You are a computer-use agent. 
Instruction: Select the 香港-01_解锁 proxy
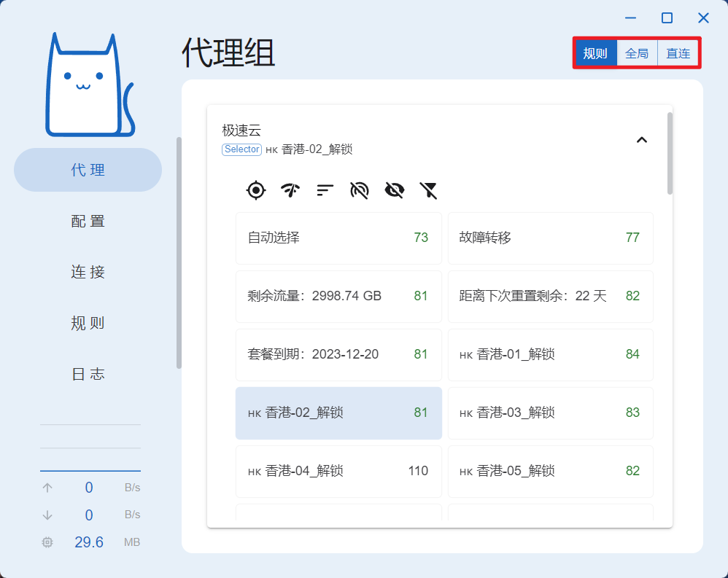click(551, 355)
